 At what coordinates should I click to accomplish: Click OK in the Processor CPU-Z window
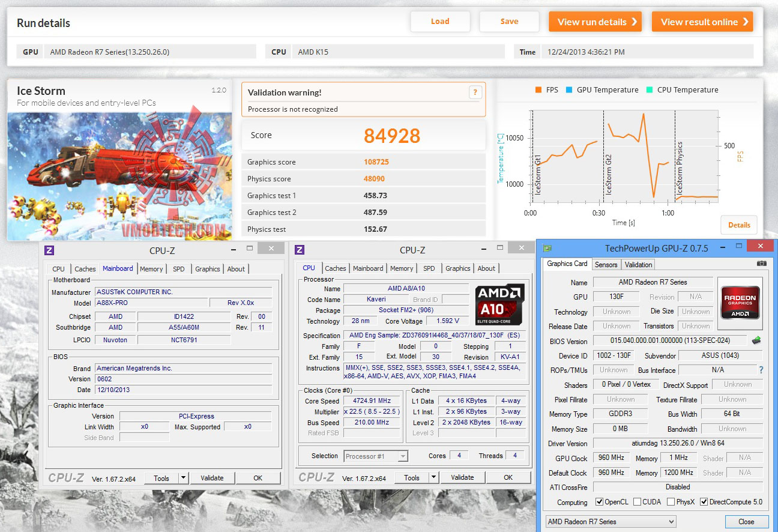pos(508,478)
